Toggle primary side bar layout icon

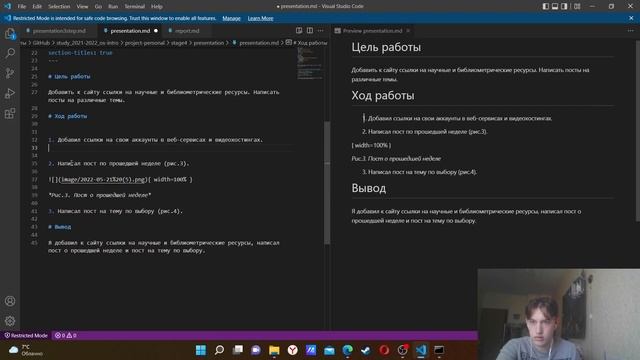[x=546, y=6]
